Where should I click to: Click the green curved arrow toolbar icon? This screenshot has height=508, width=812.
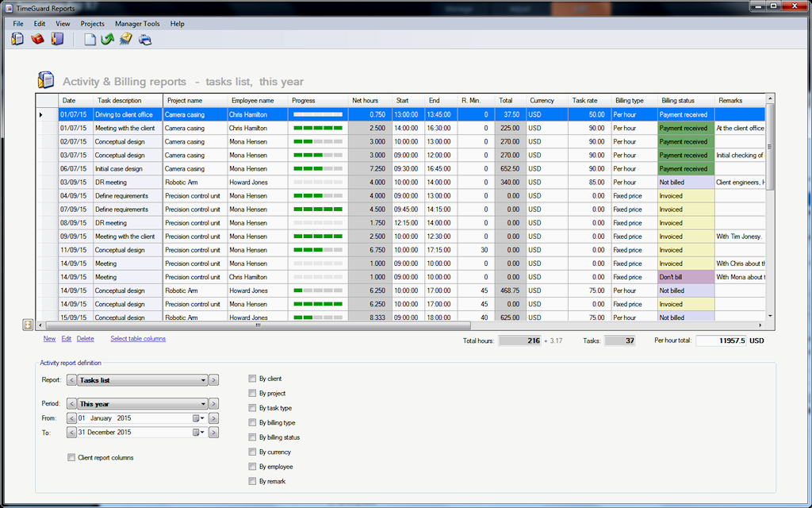tap(107, 39)
